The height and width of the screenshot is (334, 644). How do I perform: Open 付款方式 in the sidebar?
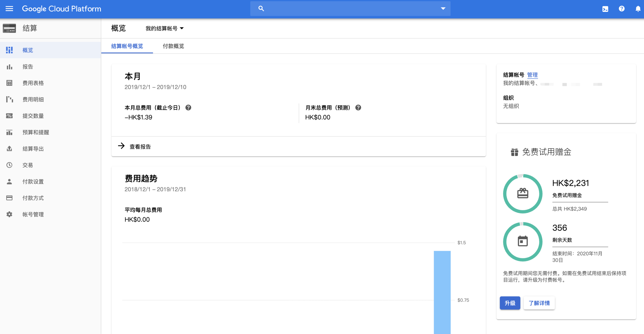51,198
